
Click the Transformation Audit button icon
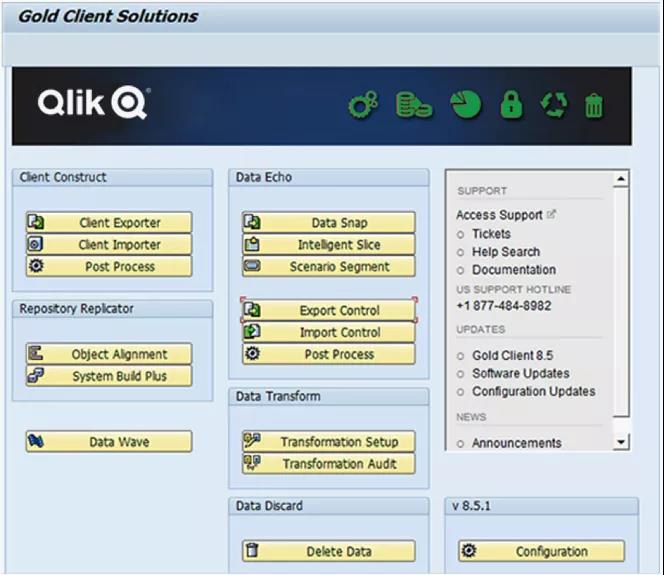[x=252, y=463]
